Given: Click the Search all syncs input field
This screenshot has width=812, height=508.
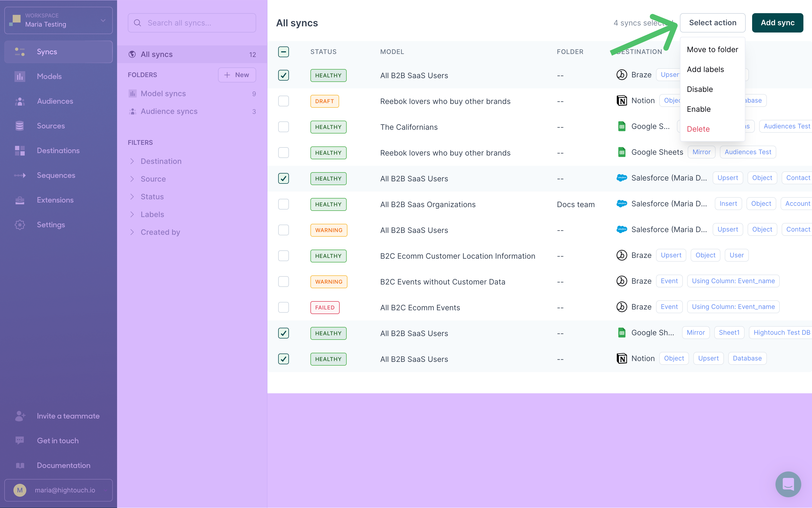Looking at the screenshot, I should click(x=193, y=22).
